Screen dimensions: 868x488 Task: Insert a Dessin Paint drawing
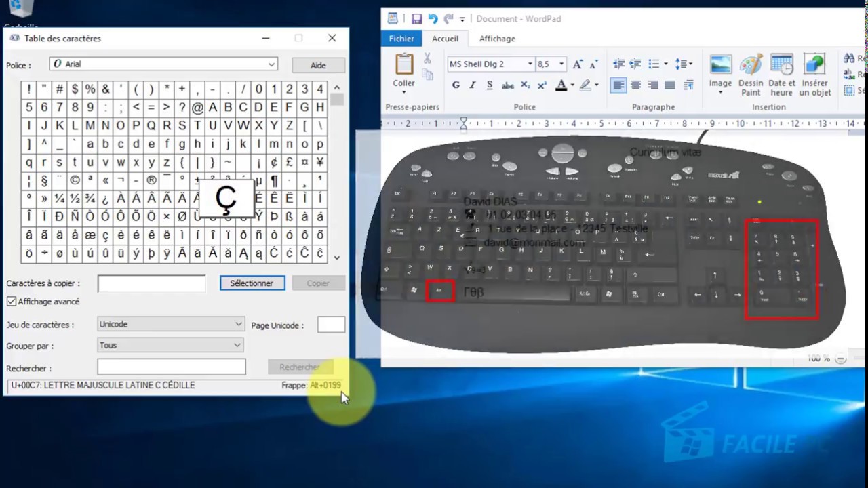[751, 75]
